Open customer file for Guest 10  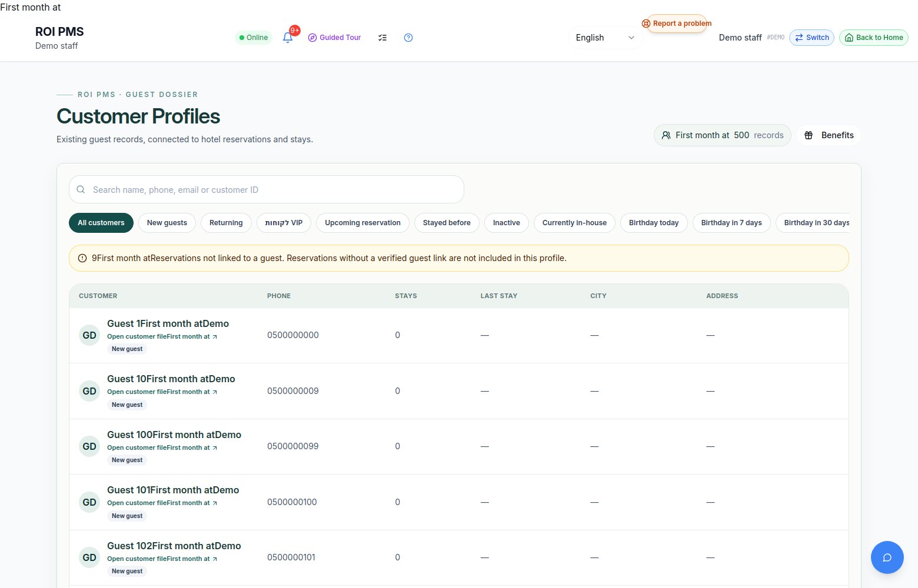click(x=162, y=392)
